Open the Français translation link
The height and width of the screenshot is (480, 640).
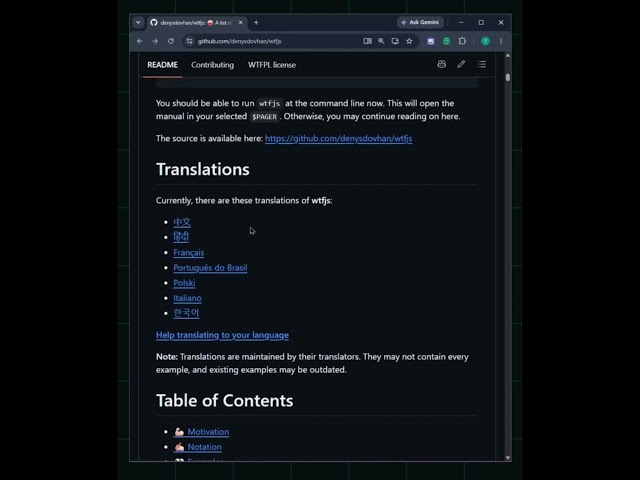coord(189,253)
